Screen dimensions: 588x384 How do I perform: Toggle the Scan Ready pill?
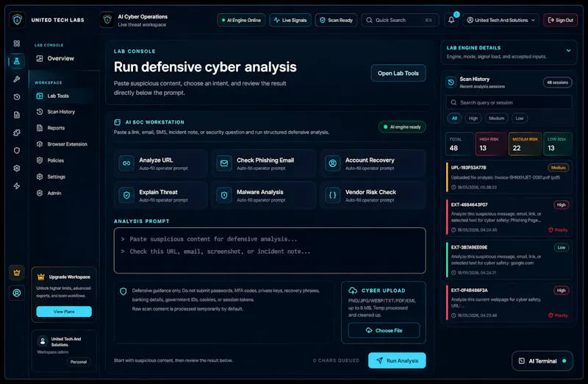337,20
